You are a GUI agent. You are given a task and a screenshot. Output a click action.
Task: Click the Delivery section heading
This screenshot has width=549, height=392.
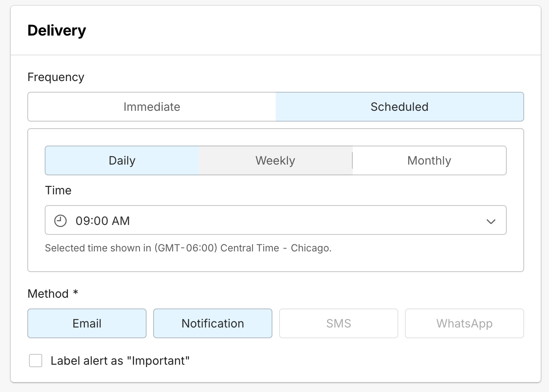click(57, 31)
